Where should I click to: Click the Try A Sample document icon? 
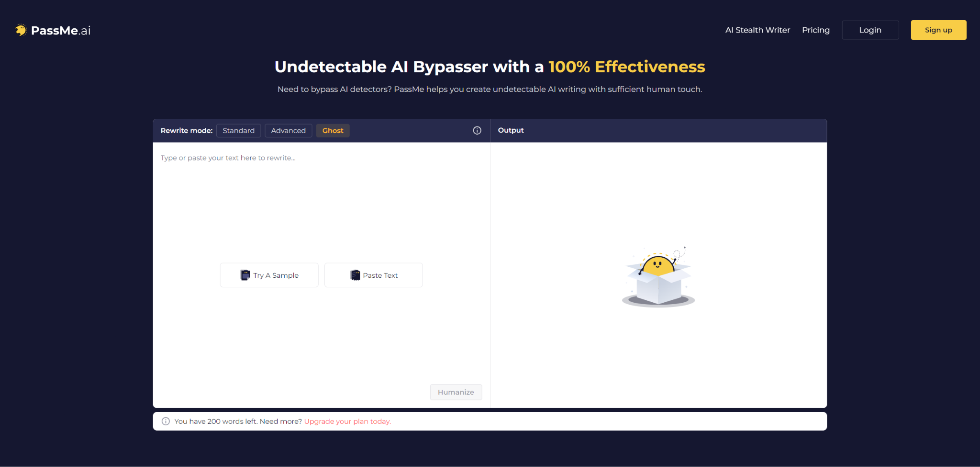coord(245,275)
